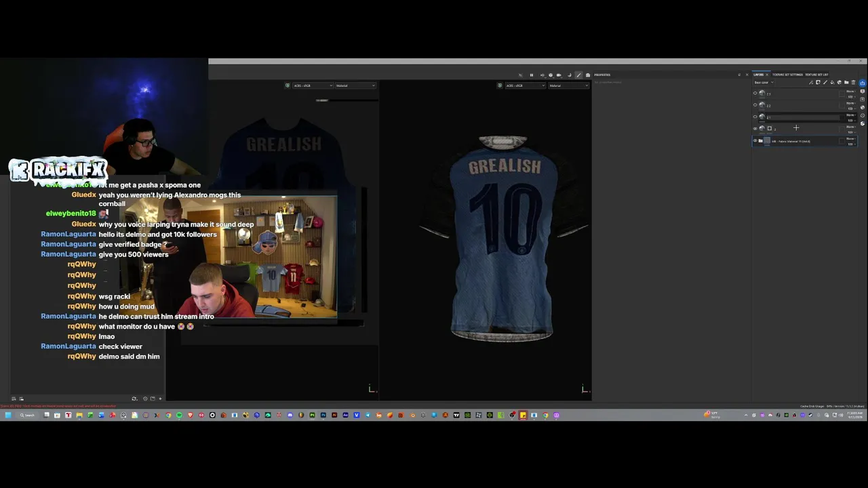This screenshot has width=868, height=488.
Task: Click the second icon in the right dock strip
Action: tap(863, 91)
